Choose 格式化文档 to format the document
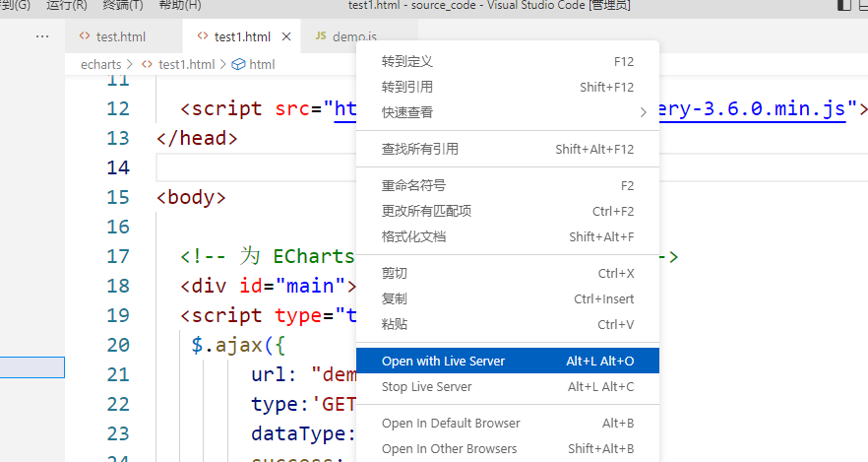This screenshot has height=462, width=868. pos(413,236)
